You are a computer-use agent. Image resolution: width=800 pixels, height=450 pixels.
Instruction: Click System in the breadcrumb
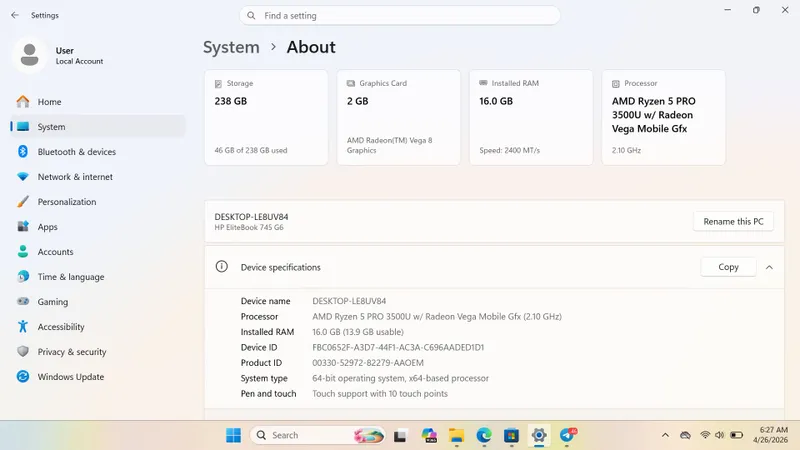tap(231, 47)
